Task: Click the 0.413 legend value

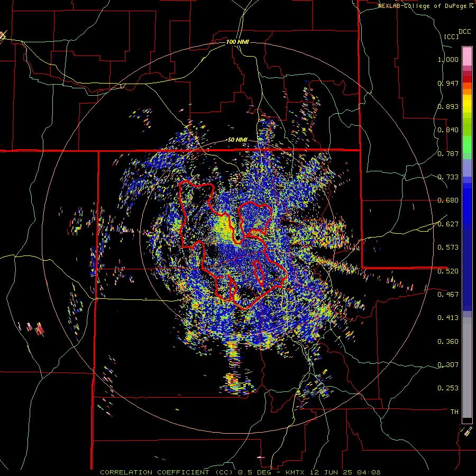Action: click(x=448, y=318)
